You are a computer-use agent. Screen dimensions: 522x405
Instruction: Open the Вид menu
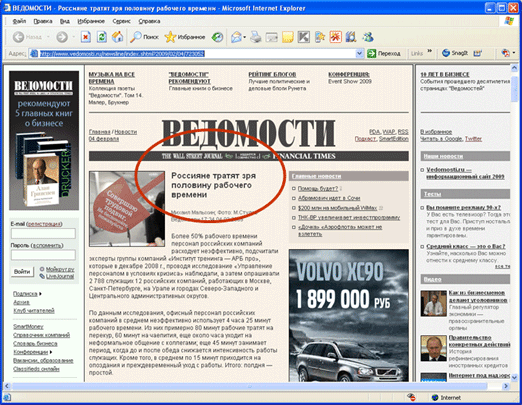[65, 21]
